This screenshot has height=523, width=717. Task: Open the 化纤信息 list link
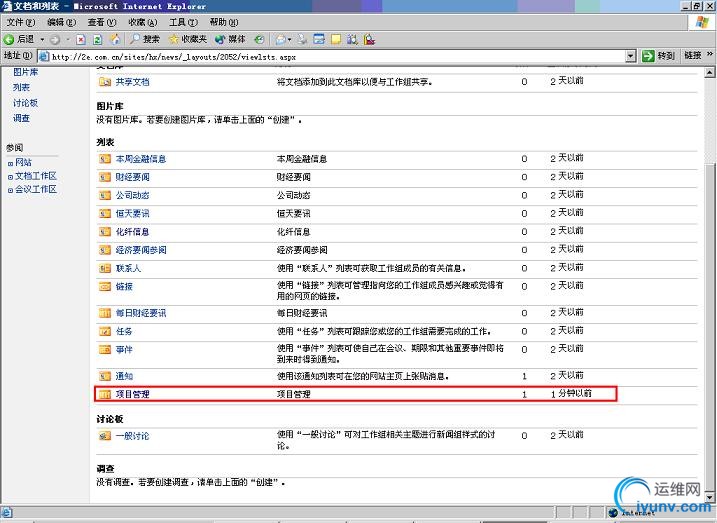tap(132, 232)
